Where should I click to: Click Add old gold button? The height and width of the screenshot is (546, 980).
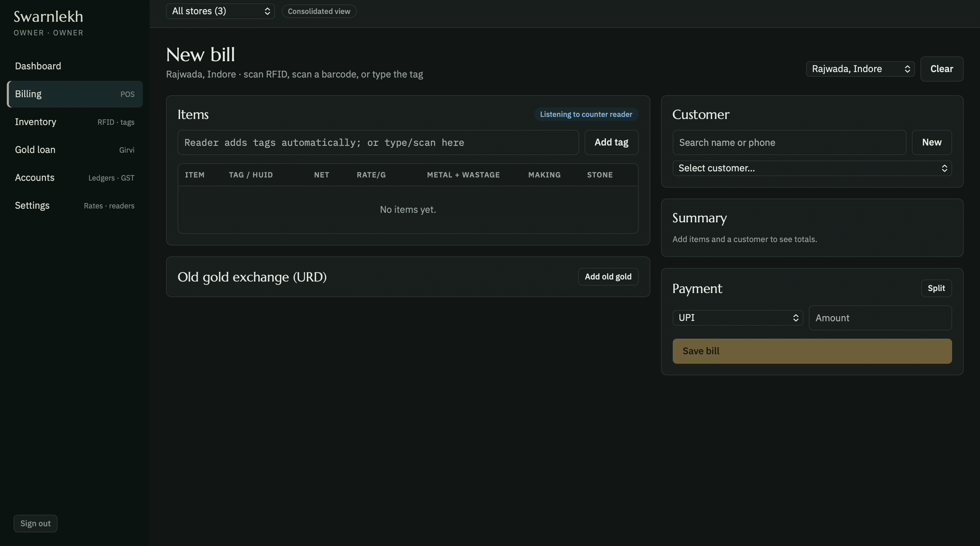[608, 276]
